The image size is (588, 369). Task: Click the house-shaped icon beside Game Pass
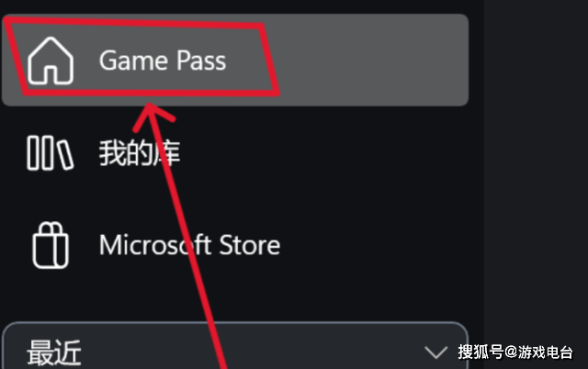pos(51,61)
